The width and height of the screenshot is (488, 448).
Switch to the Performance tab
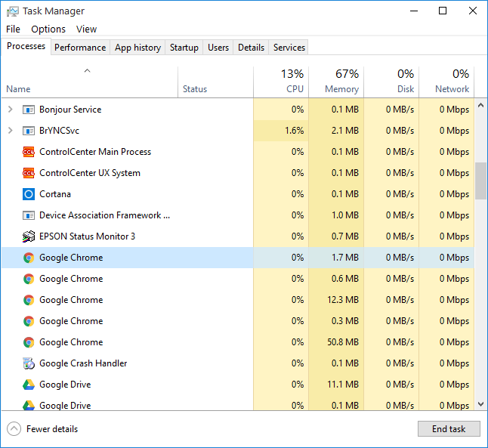point(80,48)
